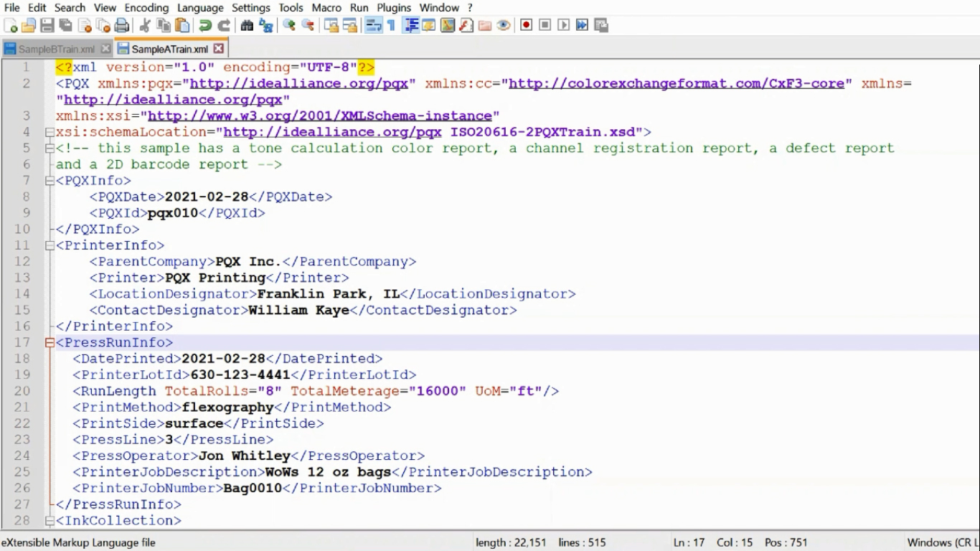Save the current file via toolbar

point(47,25)
